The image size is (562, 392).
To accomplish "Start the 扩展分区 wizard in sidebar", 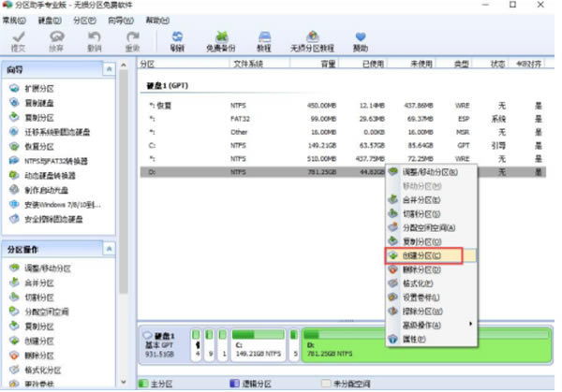I will [32, 89].
